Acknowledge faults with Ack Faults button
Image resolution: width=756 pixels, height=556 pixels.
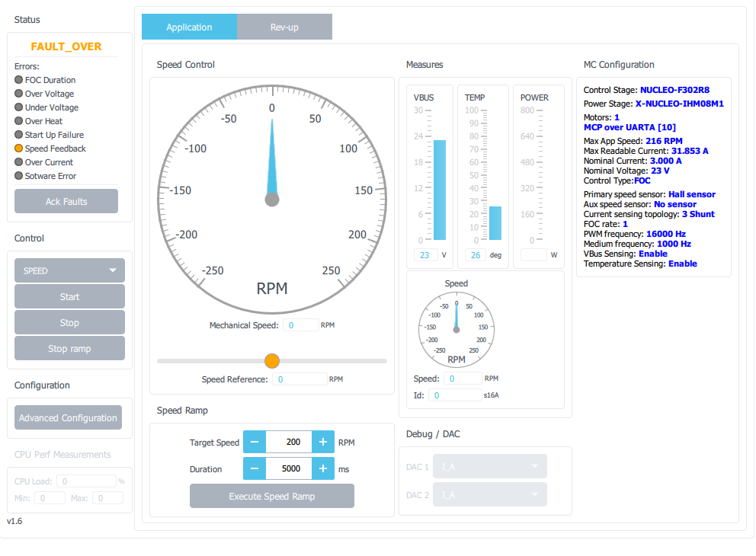[x=66, y=201]
